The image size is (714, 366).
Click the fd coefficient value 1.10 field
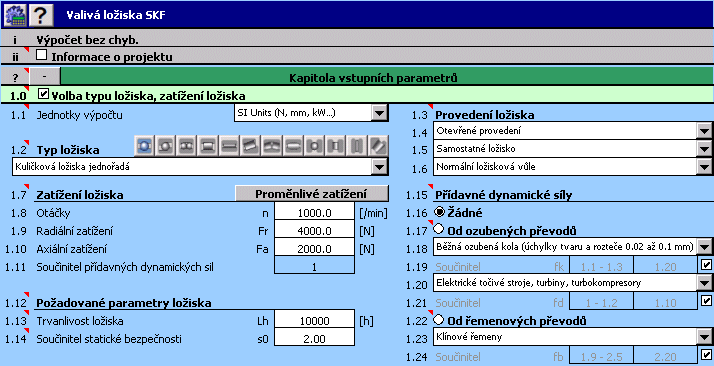666,303
